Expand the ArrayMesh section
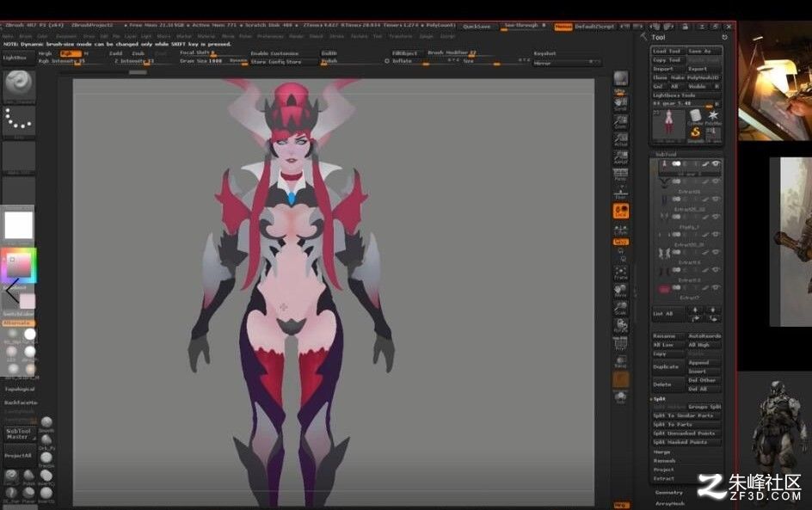Screen dimensions: 812x510 pos(670,503)
